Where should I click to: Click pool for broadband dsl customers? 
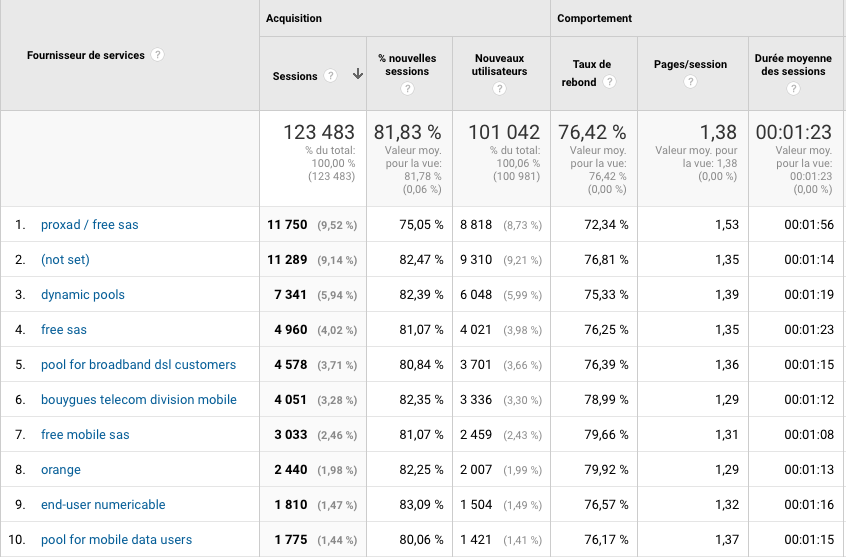(x=138, y=365)
